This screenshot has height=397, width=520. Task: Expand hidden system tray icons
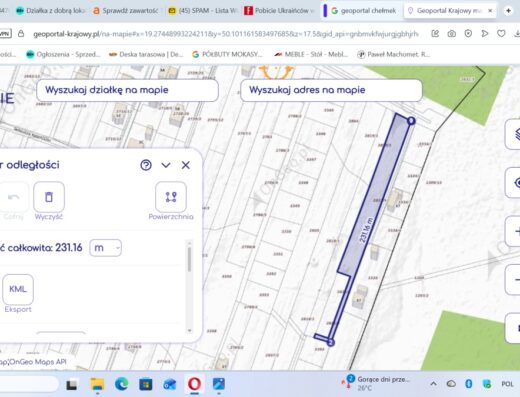click(433, 384)
